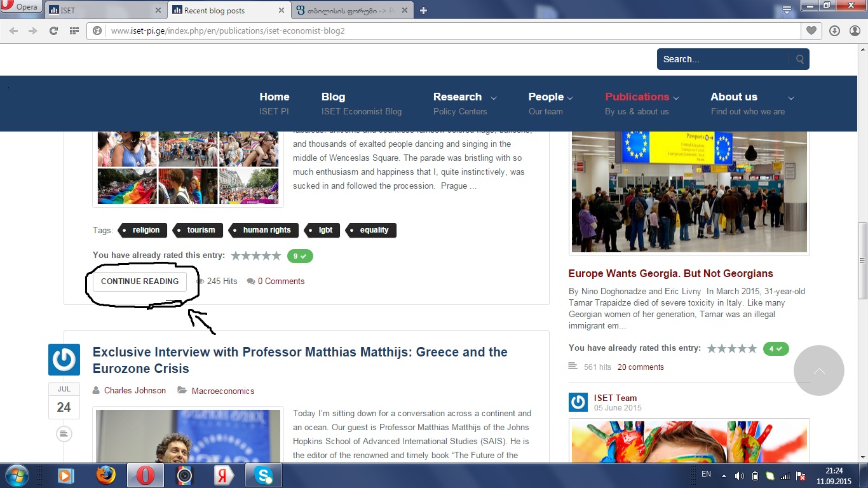The height and width of the screenshot is (488, 868).
Task: Open Skype from the taskbar
Action: coord(264,475)
